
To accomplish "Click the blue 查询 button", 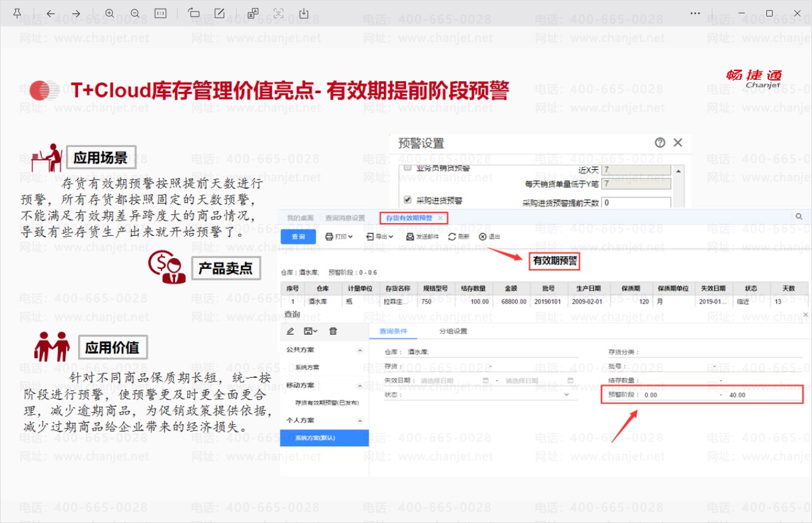I will 298,236.
